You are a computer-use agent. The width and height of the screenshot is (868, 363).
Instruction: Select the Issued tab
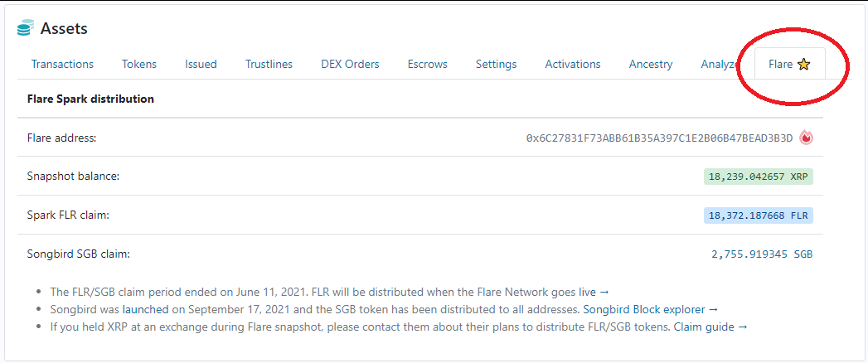point(201,64)
